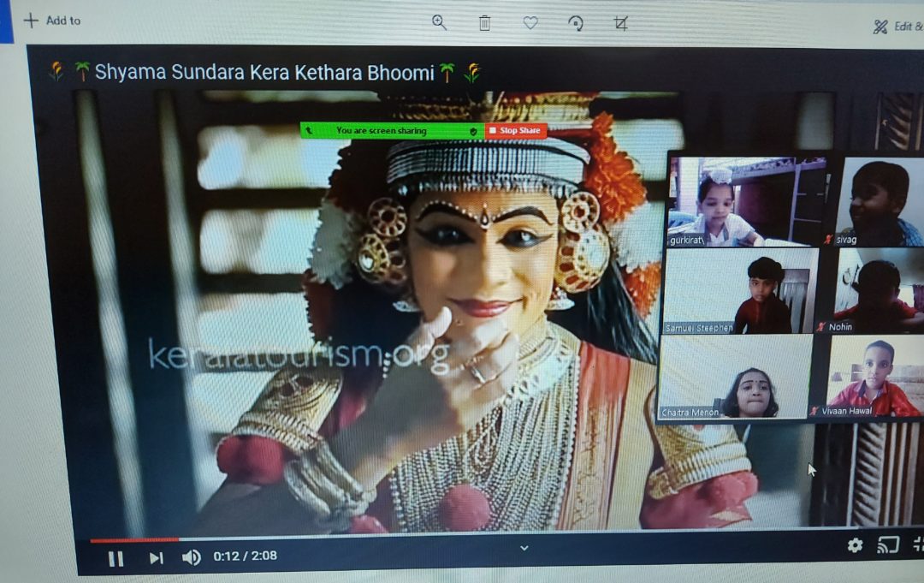The width and height of the screenshot is (924, 583).
Task: Mark photo as favorite with heart icon
Action: (x=530, y=23)
